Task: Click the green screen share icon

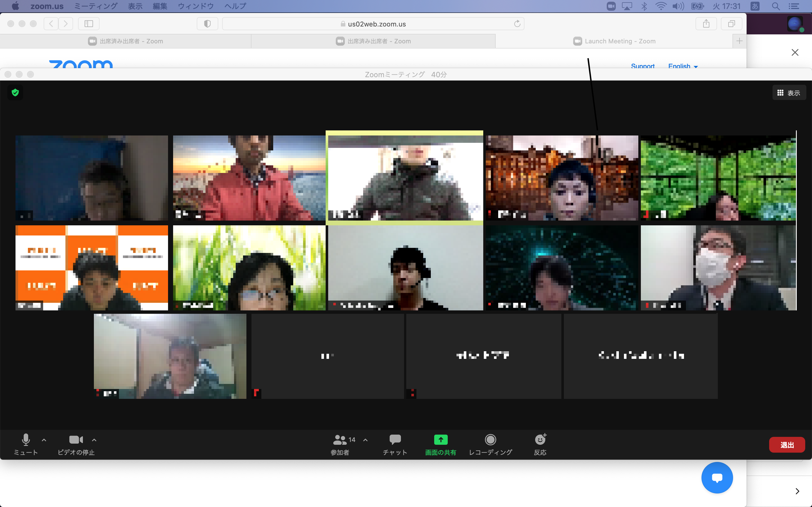Action: point(441,440)
